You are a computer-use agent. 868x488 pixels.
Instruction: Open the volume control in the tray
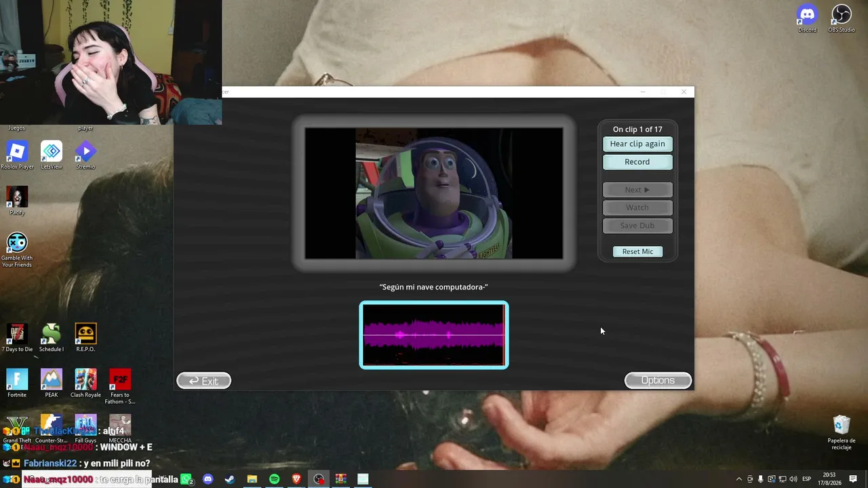(x=793, y=479)
